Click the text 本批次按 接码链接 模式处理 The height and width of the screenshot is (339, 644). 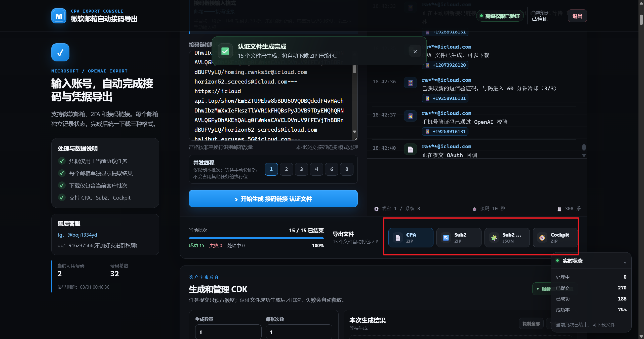point(327,147)
